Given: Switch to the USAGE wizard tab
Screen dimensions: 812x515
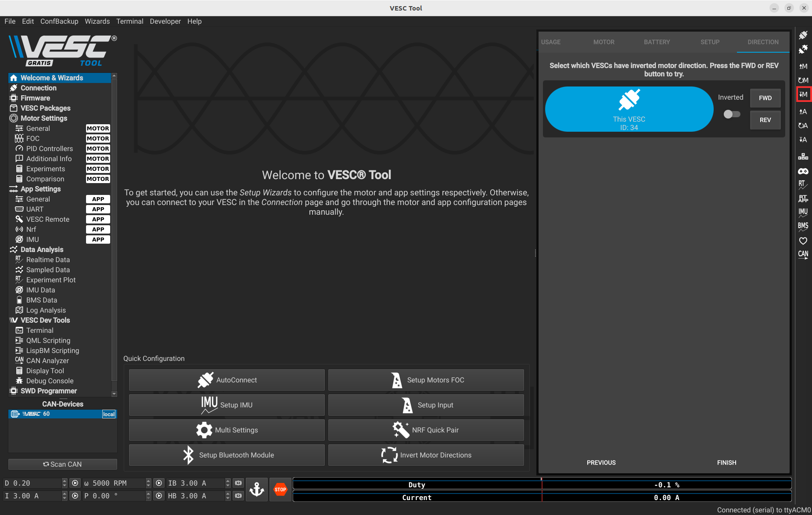Looking at the screenshot, I should tap(551, 42).
